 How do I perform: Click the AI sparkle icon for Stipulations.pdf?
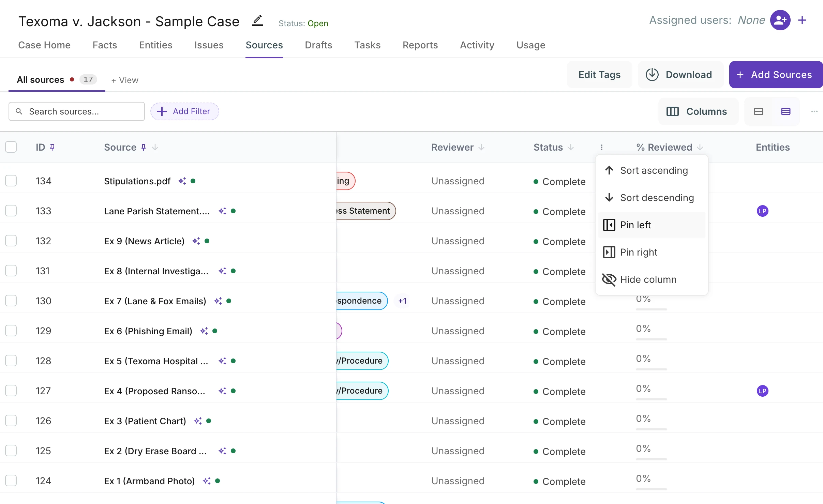(182, 181)
